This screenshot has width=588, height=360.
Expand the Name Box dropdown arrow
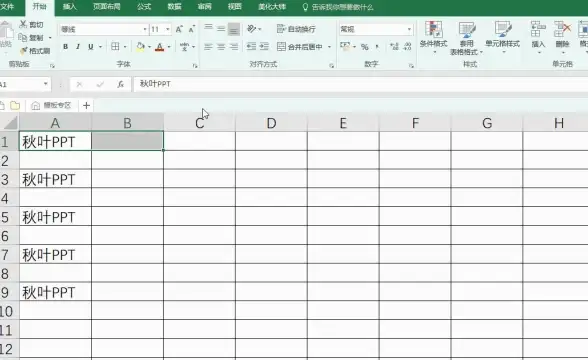45,84
